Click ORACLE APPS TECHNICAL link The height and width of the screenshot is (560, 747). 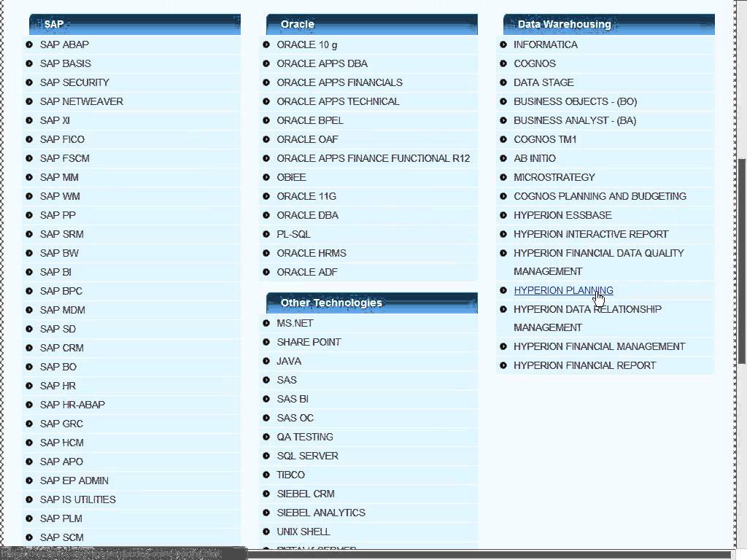338,101
